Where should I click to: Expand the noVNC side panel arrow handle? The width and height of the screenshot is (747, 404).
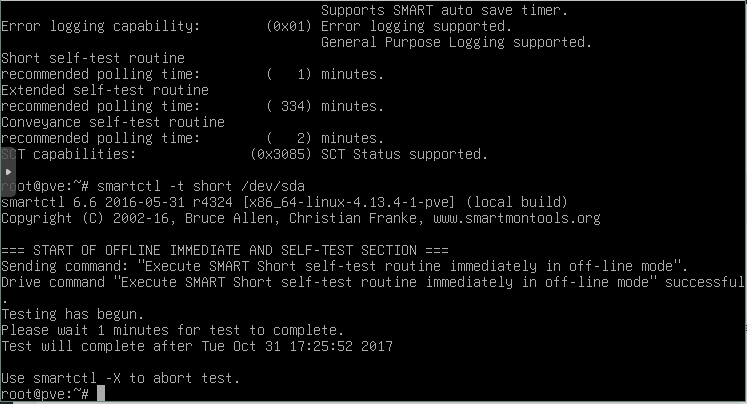click(x=10, y=171)
